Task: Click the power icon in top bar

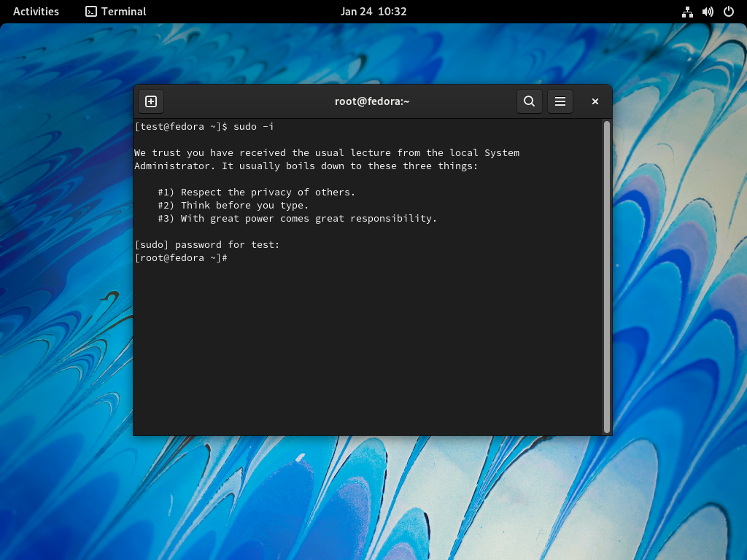Action: 729,12
